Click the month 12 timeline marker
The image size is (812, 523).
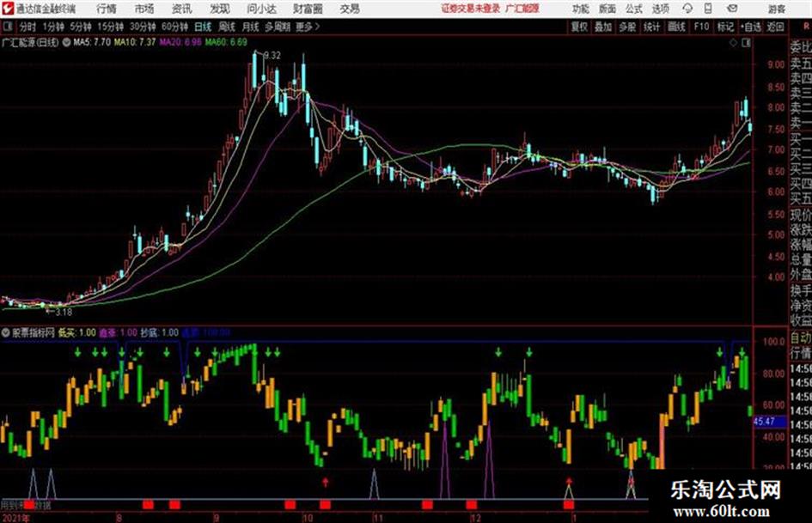[475, 517]
